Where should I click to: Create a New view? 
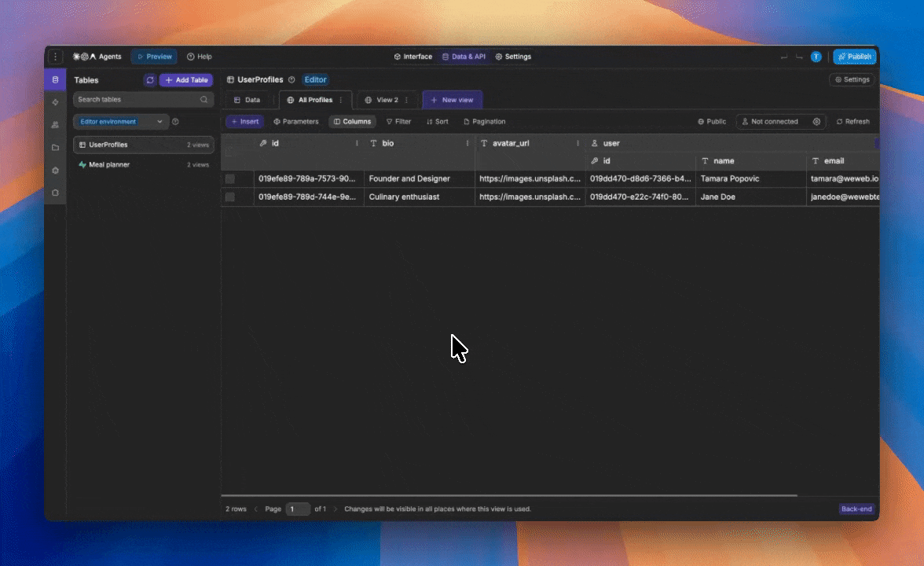pos(452,101)
